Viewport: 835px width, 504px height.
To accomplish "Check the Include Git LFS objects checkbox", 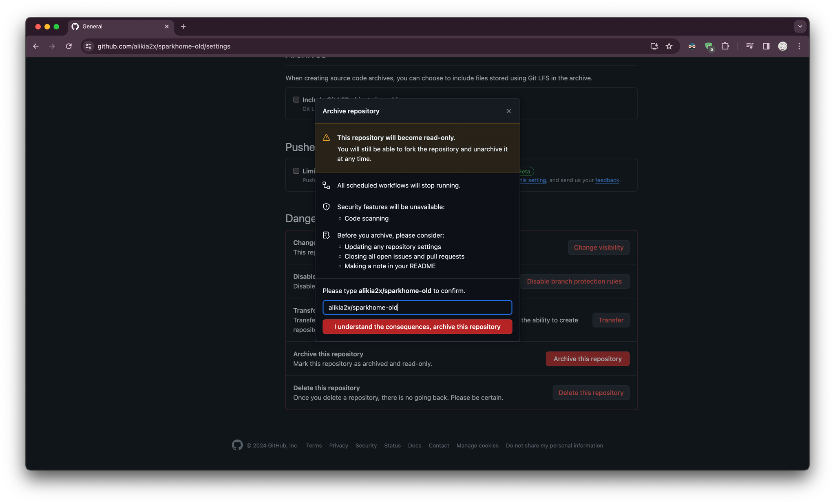I will point(296,99).
